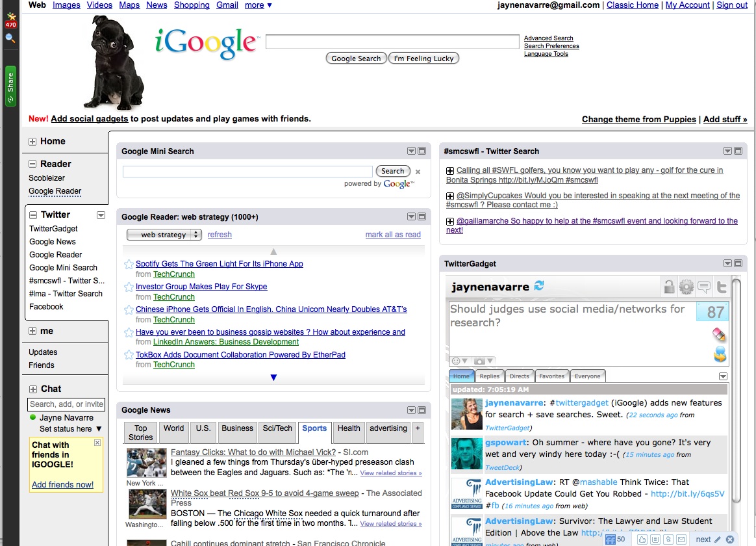Click the speech bubble icon in TwitterGadget

tap(704, 287)
